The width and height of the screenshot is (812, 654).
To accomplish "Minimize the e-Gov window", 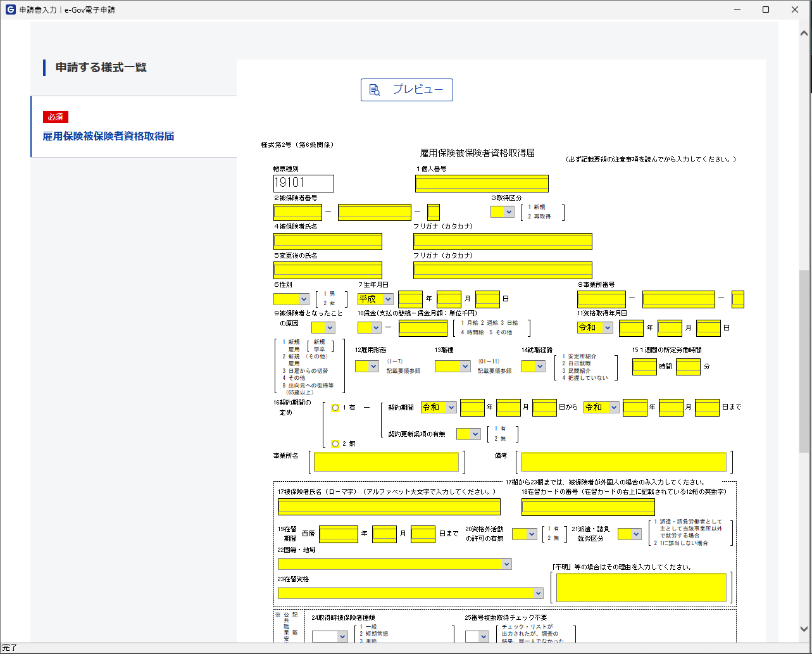I will pos(737,9).
